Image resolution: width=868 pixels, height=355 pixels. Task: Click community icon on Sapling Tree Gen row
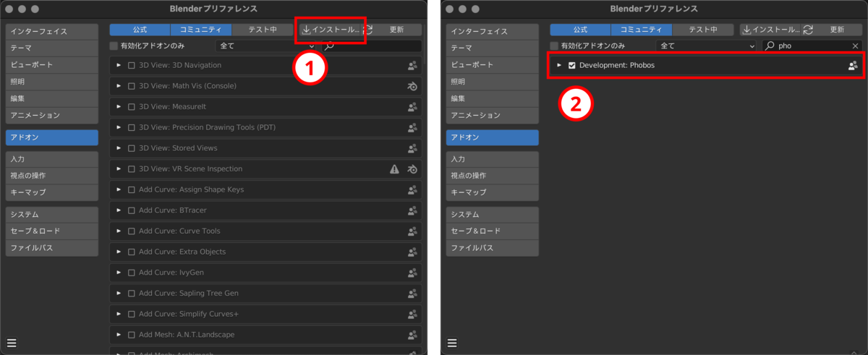[x=412, y=293]
